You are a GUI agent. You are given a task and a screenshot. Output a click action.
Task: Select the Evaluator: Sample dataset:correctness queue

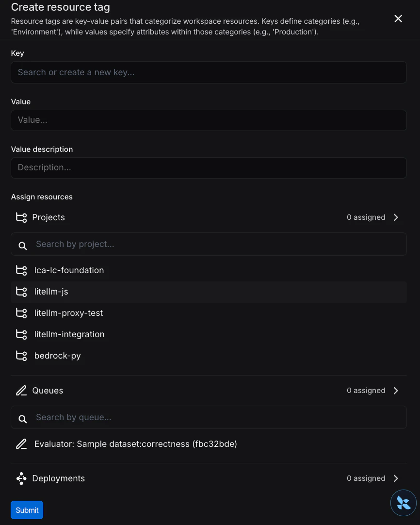click(x=135, y=444)
